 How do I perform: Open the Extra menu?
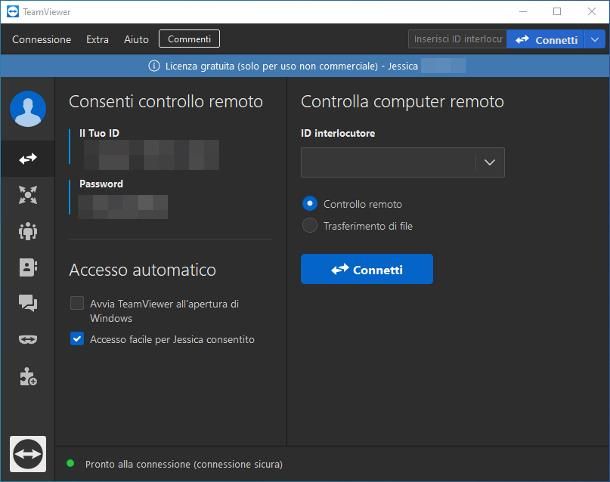coord(97,39)
